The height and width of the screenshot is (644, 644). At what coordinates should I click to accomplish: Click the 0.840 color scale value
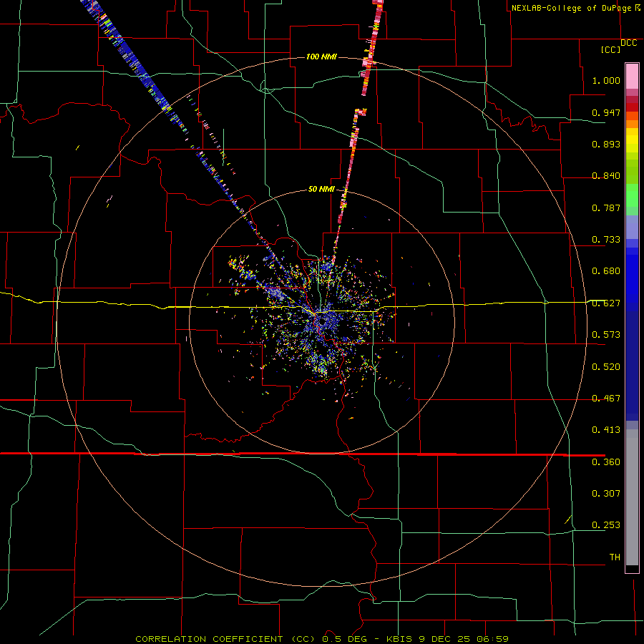[606, 176]
